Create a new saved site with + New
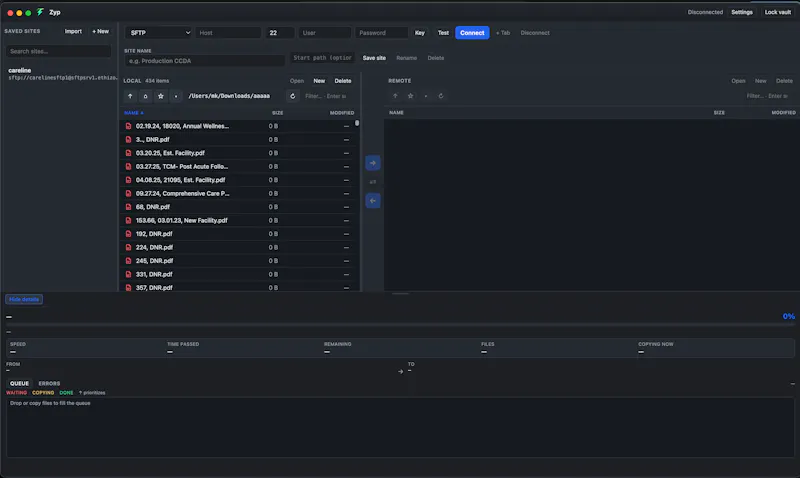This screenshot has height=478, width=800. coord(101,31)
